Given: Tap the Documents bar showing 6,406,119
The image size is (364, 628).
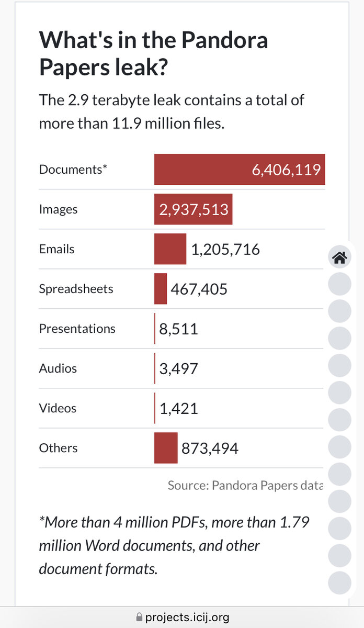Looking at the screenshot, I should 240,170.
